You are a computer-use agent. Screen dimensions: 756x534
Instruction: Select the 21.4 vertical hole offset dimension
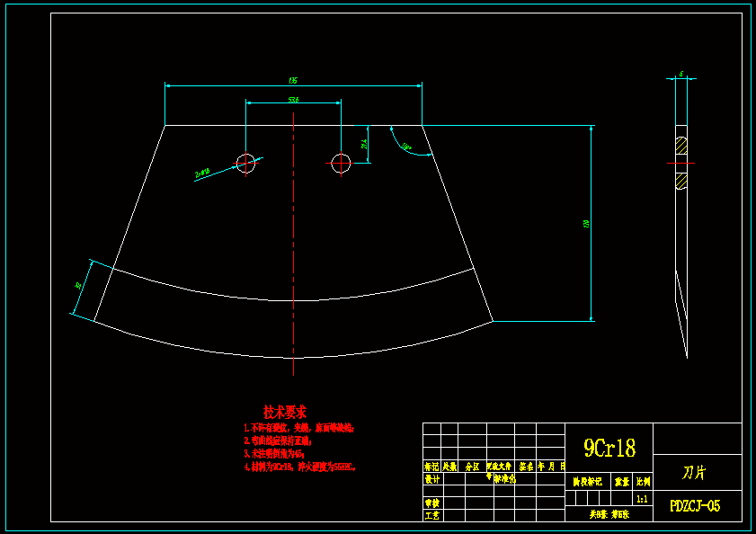coord(364,144)
